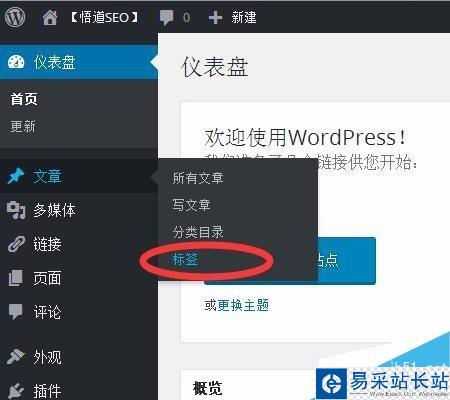This screenshot has width=450, height=400.
Task: Open 链接 in the sidebar
Action: [47, 244]
